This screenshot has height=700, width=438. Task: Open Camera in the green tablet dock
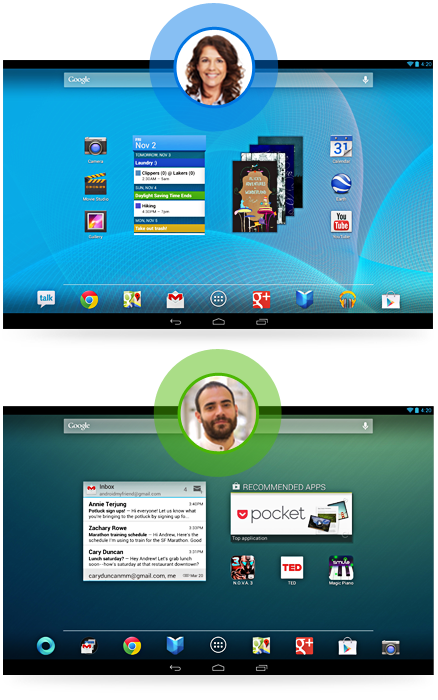391,646
